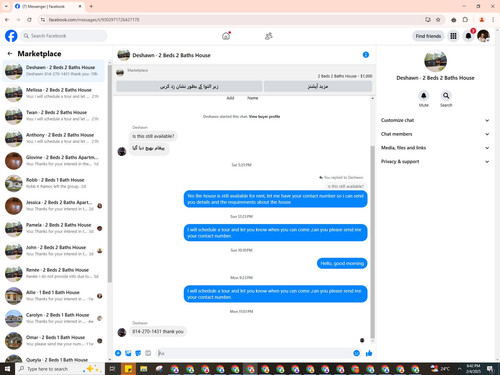The width and height of the screenshot is (500, 375).
Task: Click the quoted 'Is this still available?' reply
Action: click(345, 186)
